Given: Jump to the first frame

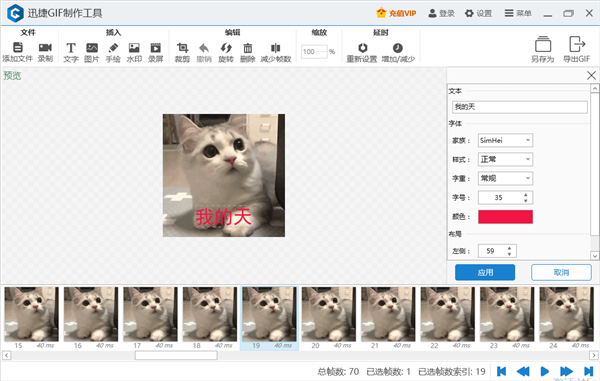Looking at the screenshot, I should (x=501, y=371).
